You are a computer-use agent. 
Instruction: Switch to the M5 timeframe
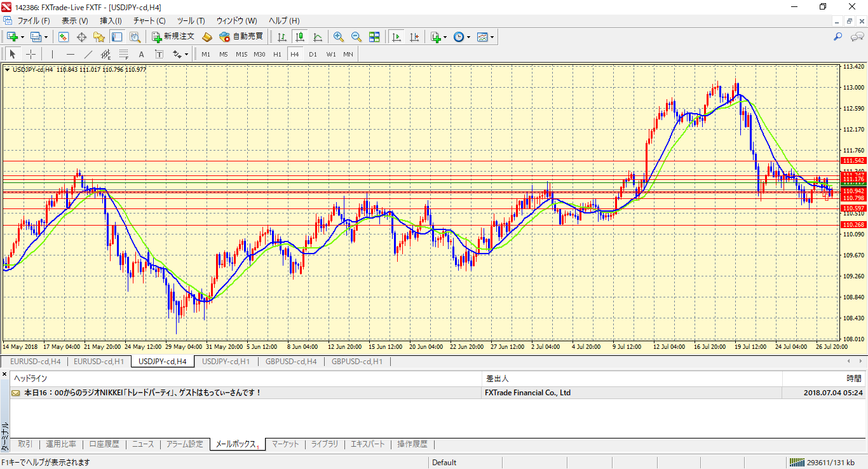pyautogui.click(x=224, y=54)
